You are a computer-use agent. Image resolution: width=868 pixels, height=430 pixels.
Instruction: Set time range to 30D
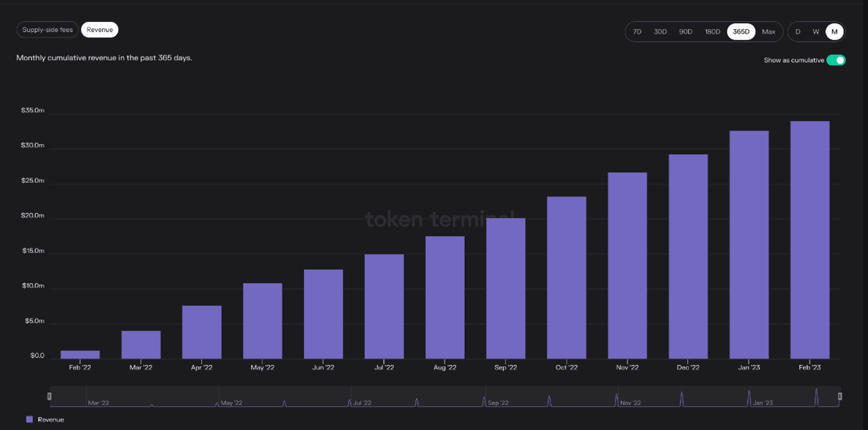coord(660,32)
